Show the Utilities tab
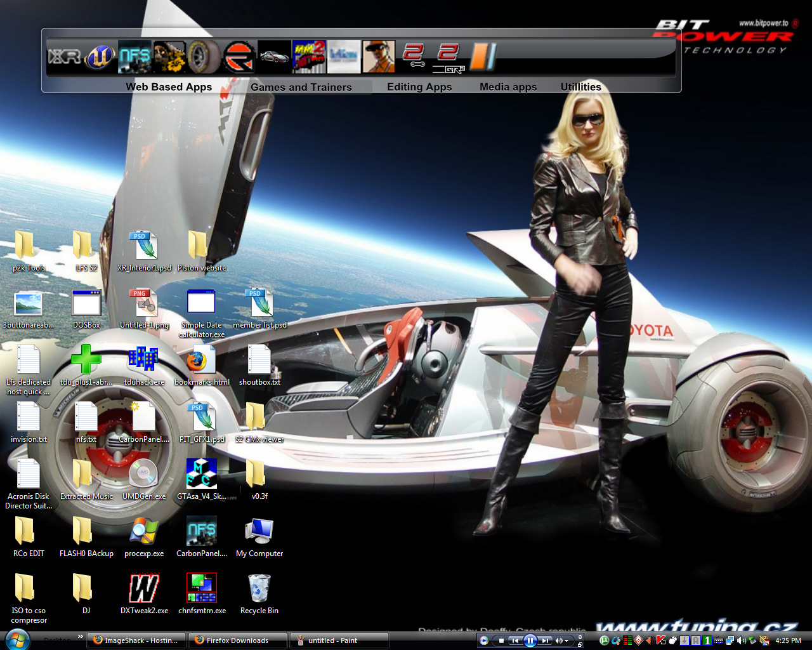This screenshot has width=812, height=650. tap(581, 87)
